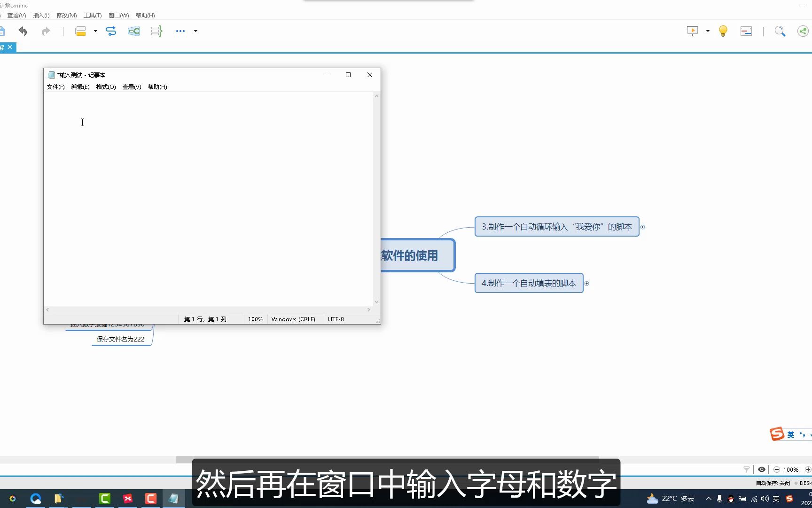
Task: Toggle the eye visibility icon near zoom controls
Action: (x=761, y=469)
